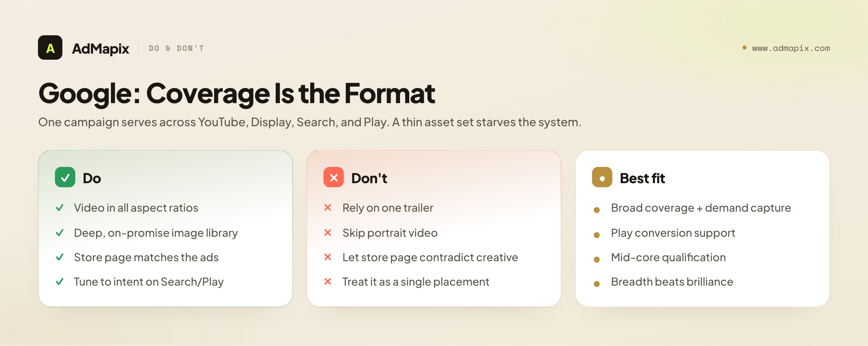
Task: Click the checkmark next to Video in all aspect ratios
Action: [x=60, y=207]
